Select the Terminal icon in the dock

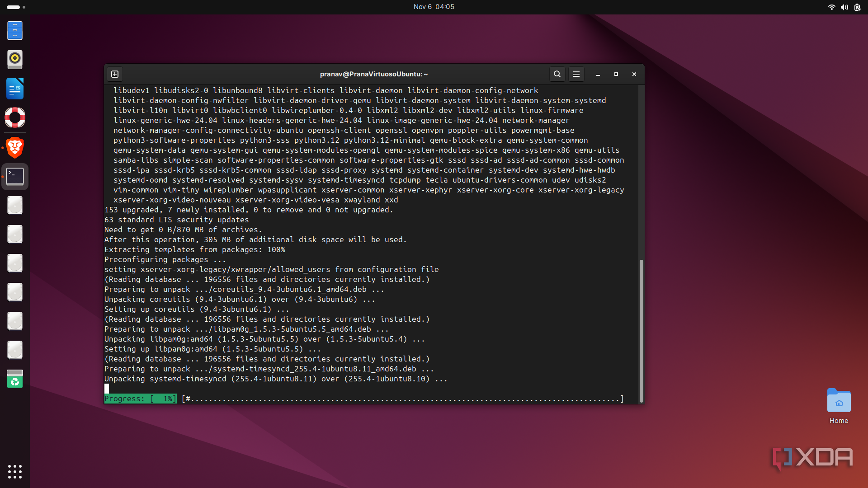15,176
